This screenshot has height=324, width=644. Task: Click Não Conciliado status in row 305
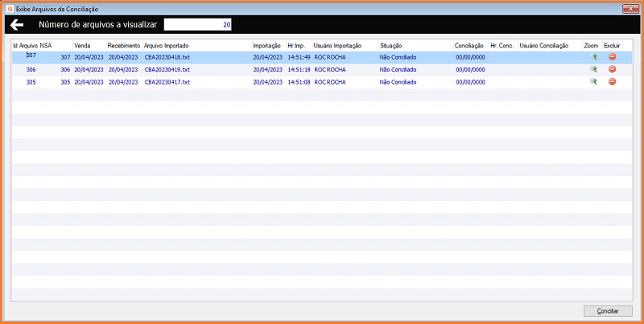(398, 82)
